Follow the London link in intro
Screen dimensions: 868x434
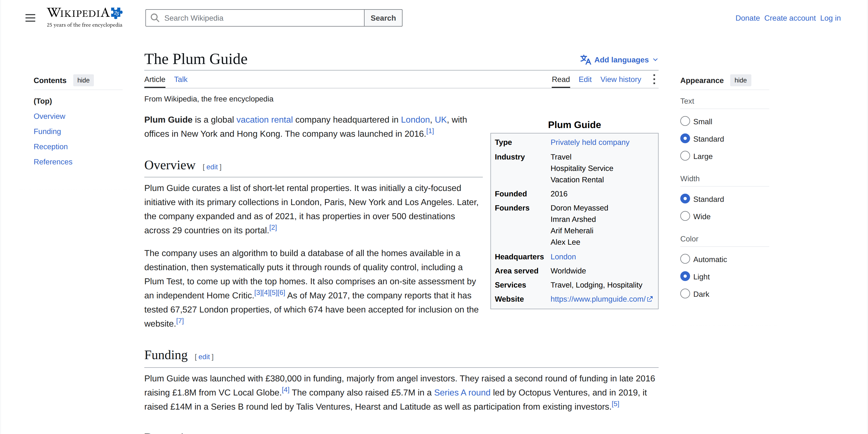(x=415, y=120)
